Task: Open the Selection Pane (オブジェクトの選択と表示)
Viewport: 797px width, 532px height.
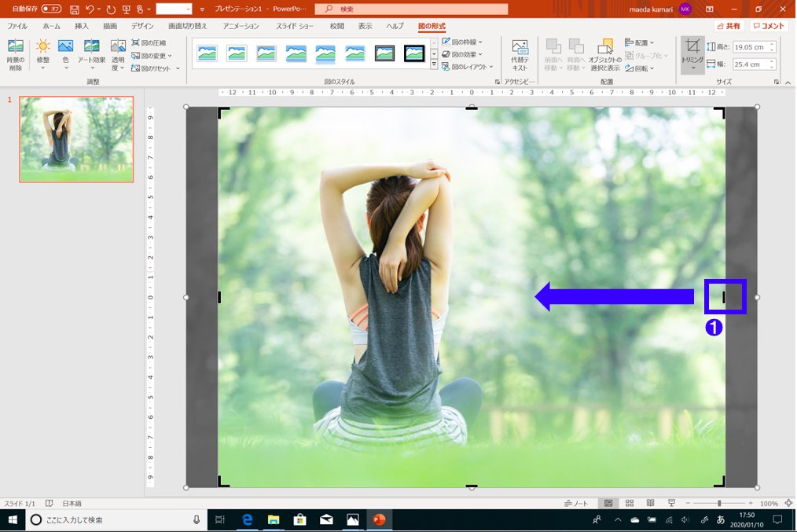Action: (605, 54)
